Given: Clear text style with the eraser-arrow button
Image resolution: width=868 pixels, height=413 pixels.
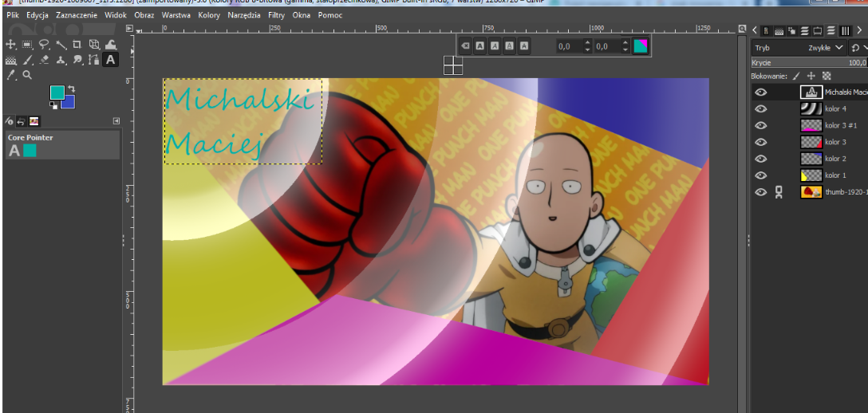Looking at the screenshot, I should coord(465,46).
